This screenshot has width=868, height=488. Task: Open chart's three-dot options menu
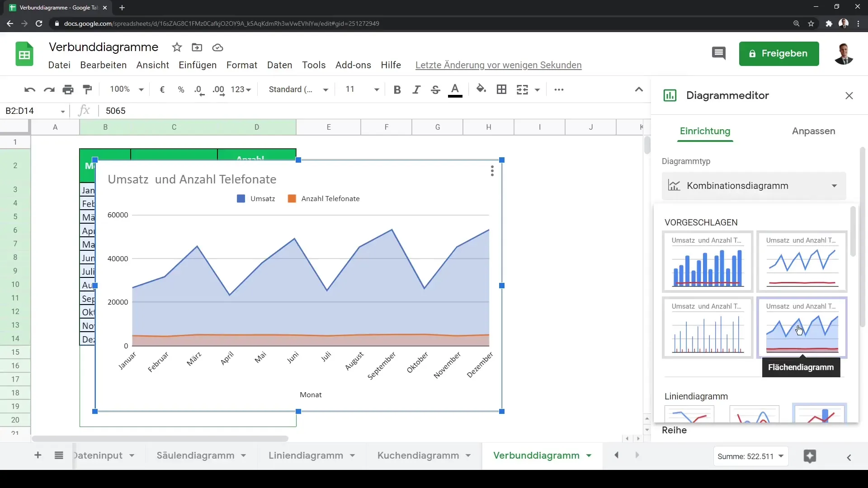(492, 171)
